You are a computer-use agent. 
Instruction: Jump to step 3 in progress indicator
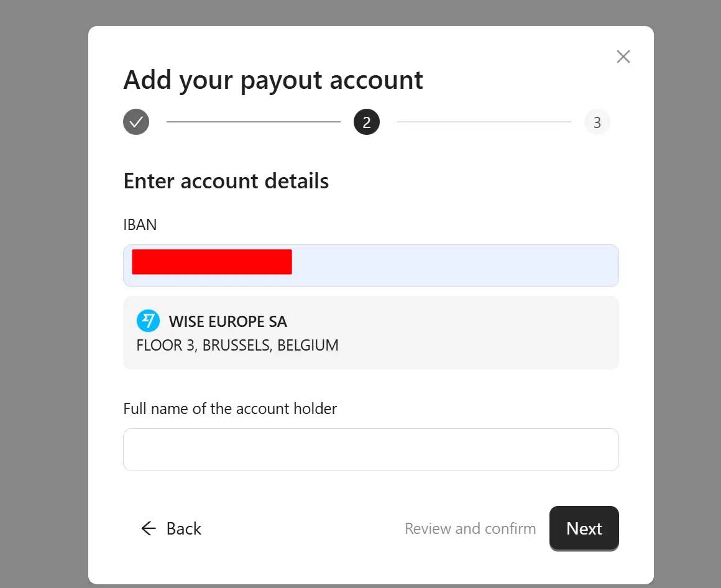click(x=597, y=122)
